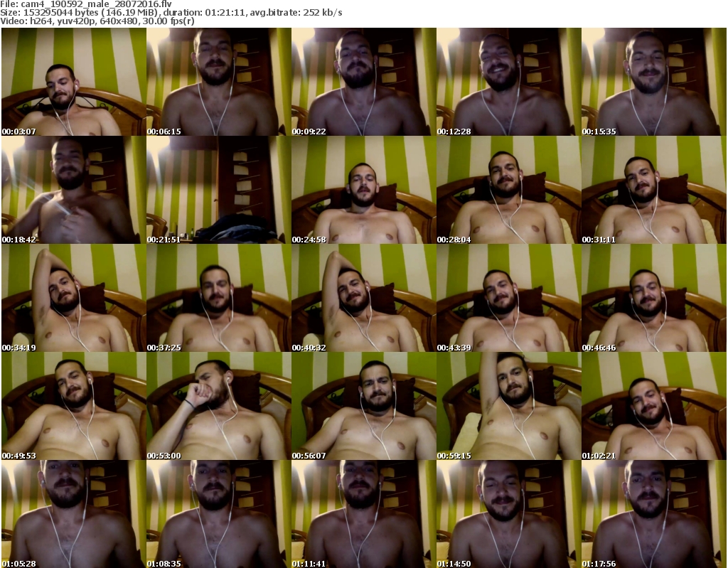The width and height of the screenshot is (728, 568).
Task: Select the thumbnail stamped 00:06:15
Action: 219,82
